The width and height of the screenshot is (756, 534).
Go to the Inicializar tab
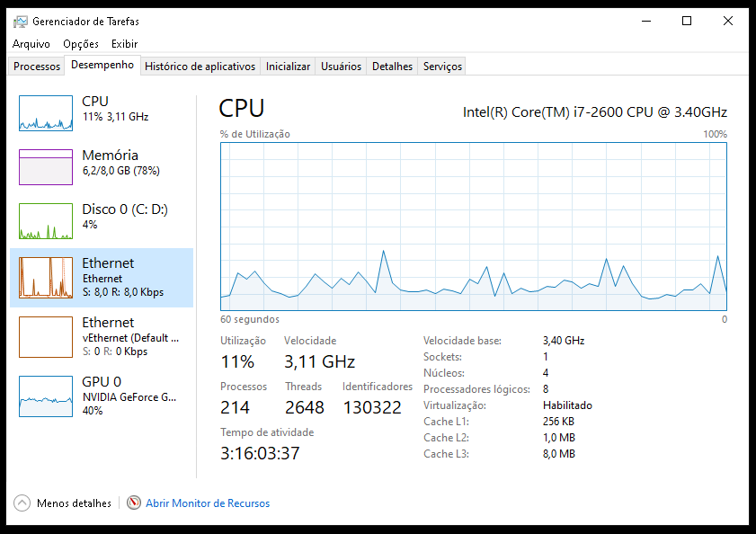coord(289,67)
